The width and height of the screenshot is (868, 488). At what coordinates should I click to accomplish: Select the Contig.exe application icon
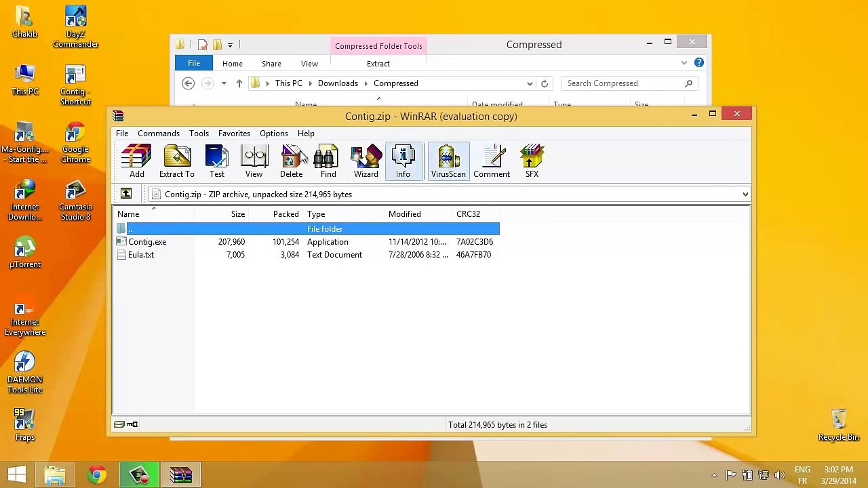121,242
